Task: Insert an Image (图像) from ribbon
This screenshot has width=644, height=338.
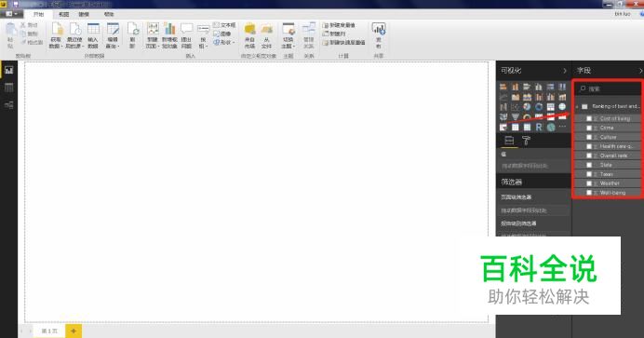Action: [x=222, y=34]
